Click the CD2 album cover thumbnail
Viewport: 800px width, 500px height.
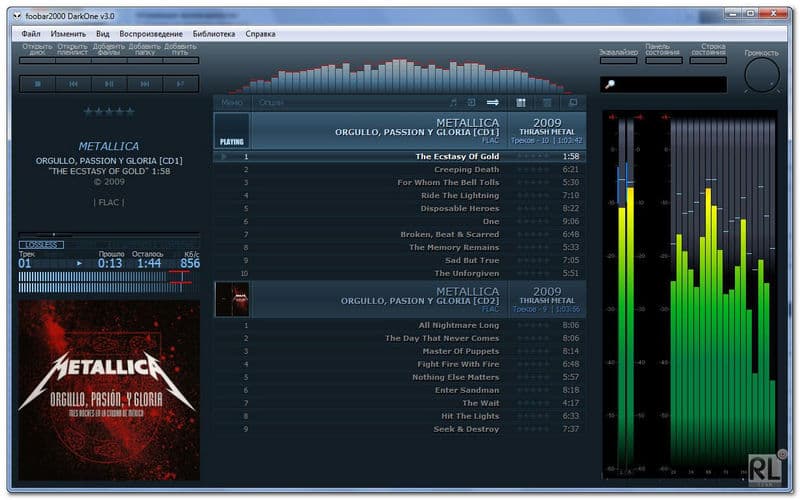(232, 299)
